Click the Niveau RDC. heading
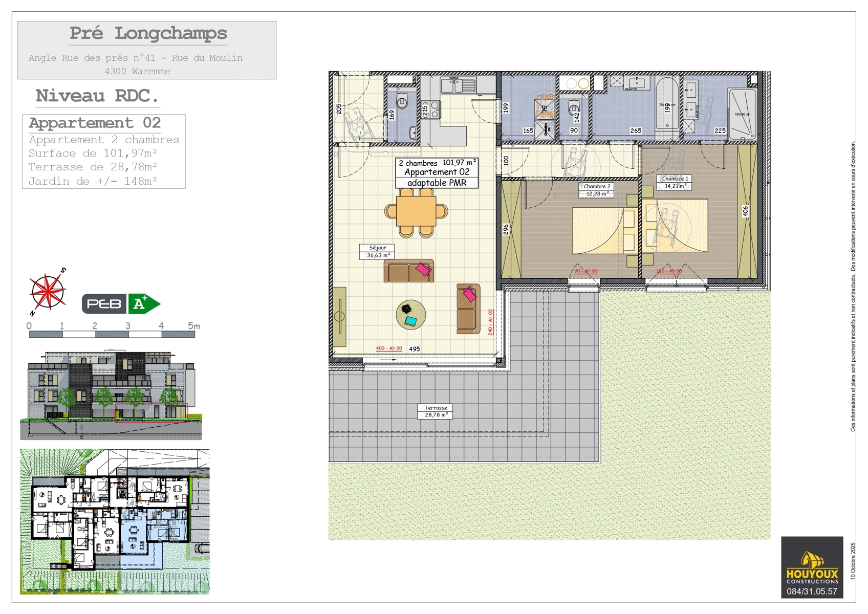Screen dimensions: 868x614 pos(97,96)
